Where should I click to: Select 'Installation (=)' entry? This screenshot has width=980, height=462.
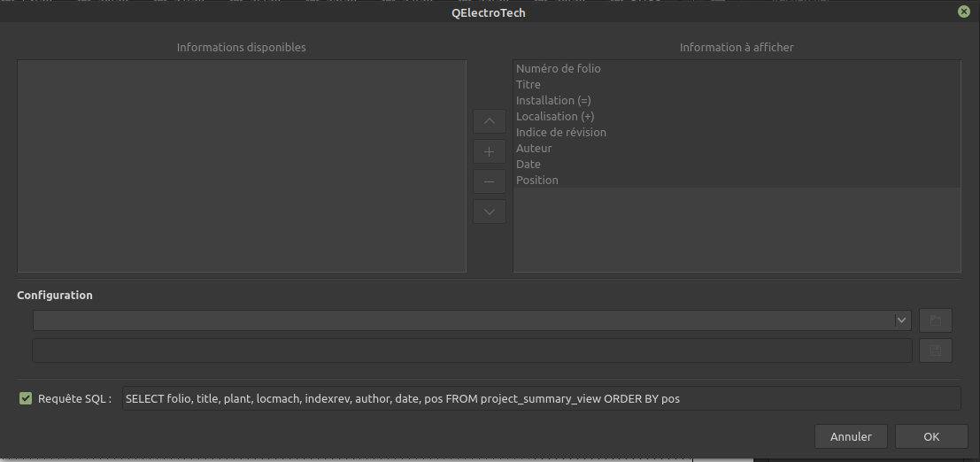click(x=553, y=101)
